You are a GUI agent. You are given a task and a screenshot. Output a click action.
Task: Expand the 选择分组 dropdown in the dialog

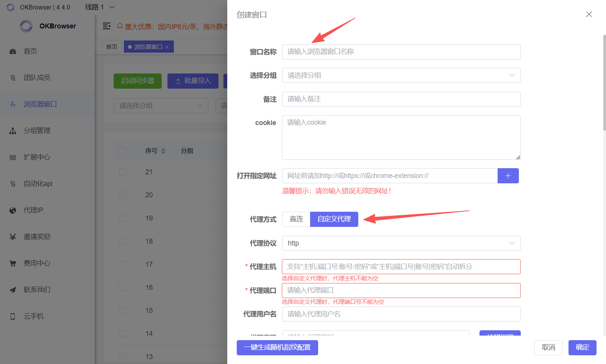pyautogui.click(x=401, y=75)
